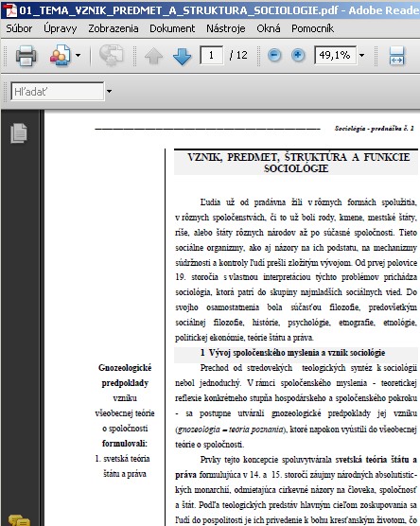Image resolution: width=420 pixels, height=526 pixels.
Task: Open the Súbor menu
Action: pos(19,28)
